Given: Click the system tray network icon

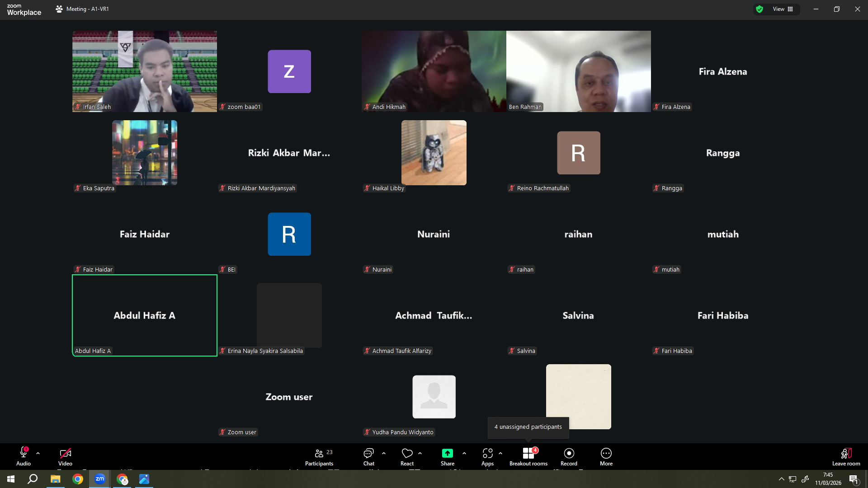Looking at the screenshot, I should click(793, 479).
